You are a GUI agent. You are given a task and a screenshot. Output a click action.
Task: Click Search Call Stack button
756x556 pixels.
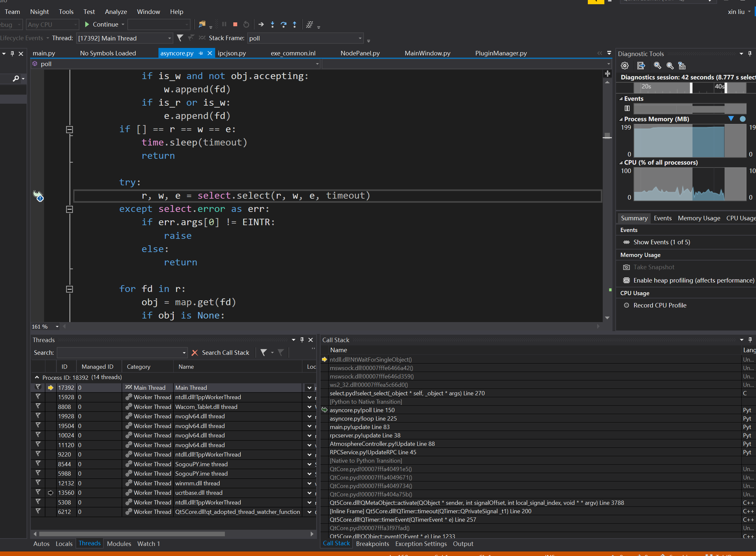tap(226, 353)
